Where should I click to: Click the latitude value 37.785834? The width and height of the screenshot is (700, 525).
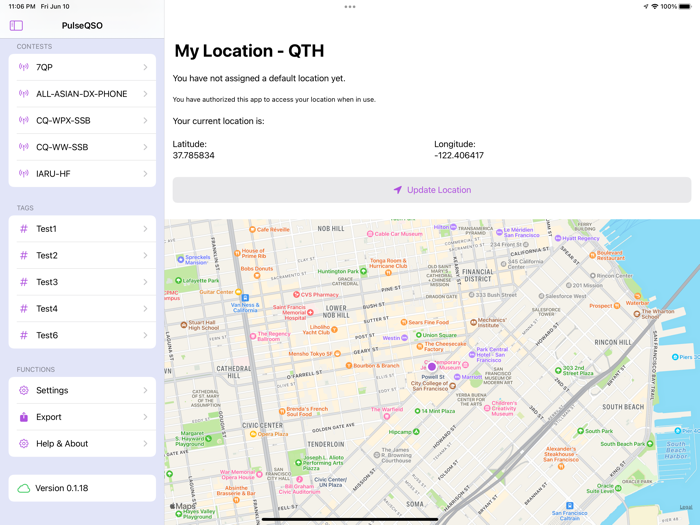pos(193,155)
